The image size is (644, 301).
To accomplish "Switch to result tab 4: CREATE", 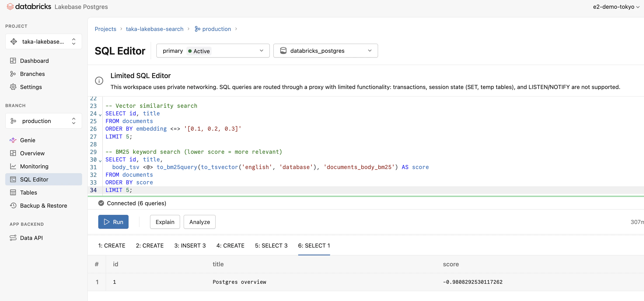I will pos(230,245).
